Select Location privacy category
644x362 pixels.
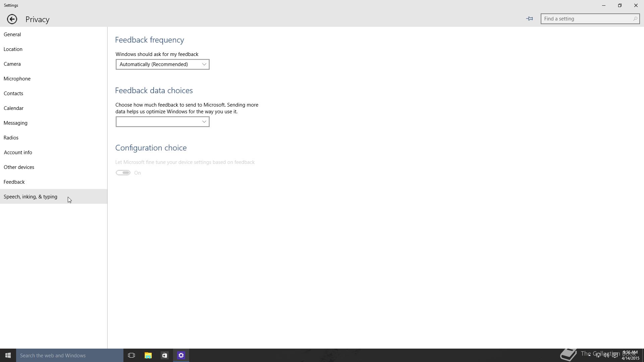pos(54,49)
